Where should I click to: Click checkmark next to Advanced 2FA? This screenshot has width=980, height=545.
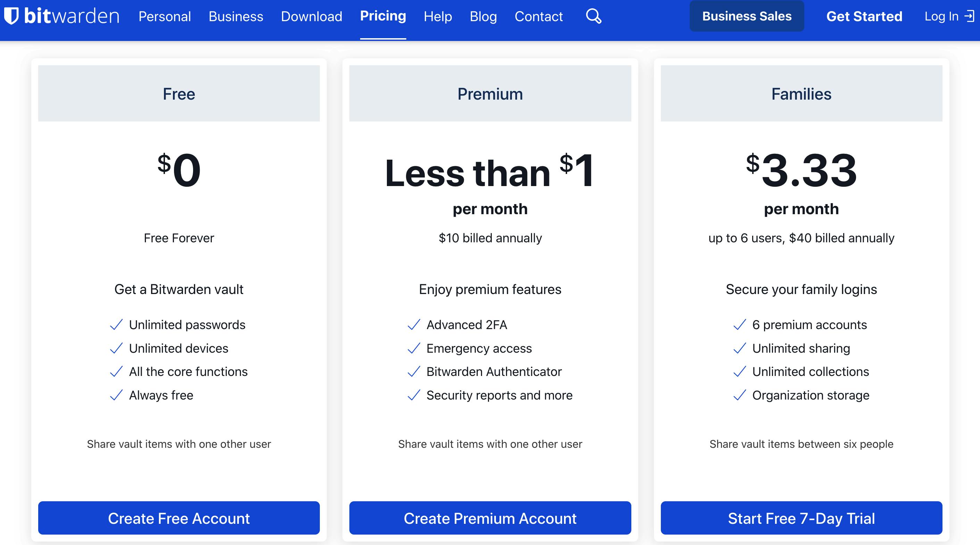[x=414, y=325]
